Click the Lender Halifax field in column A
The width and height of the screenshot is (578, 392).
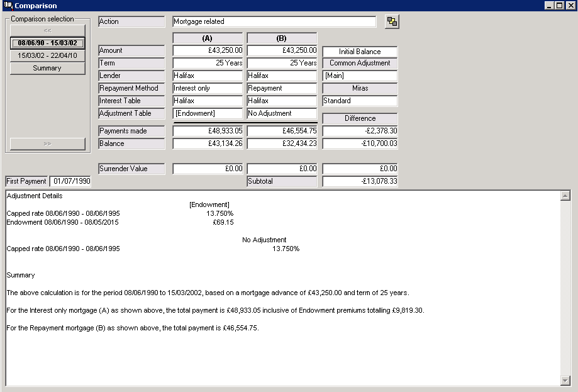click(x=208, y=76)
